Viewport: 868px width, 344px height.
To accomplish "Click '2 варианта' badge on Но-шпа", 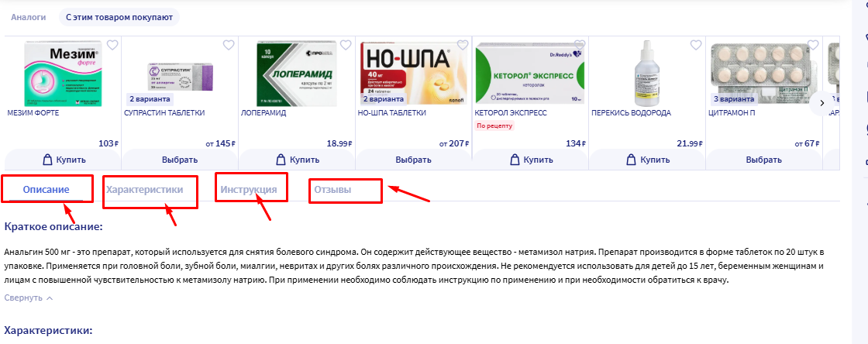I will click(383, 99).
